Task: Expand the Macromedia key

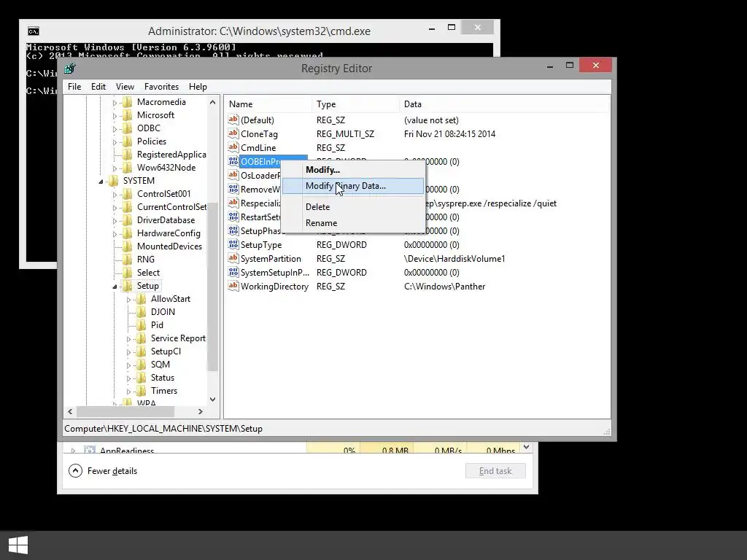Action: point(115,102)
